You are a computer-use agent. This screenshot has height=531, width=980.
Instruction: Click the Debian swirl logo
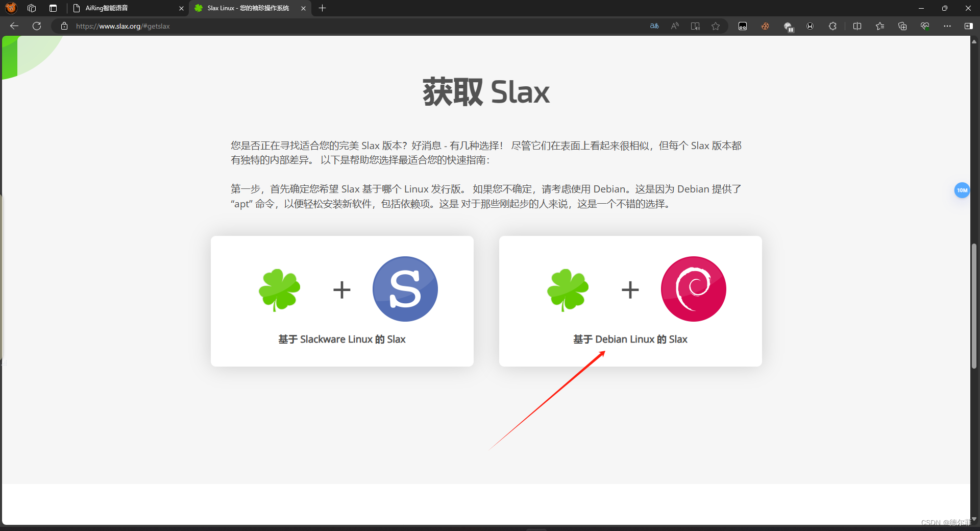tap(694, 289)
